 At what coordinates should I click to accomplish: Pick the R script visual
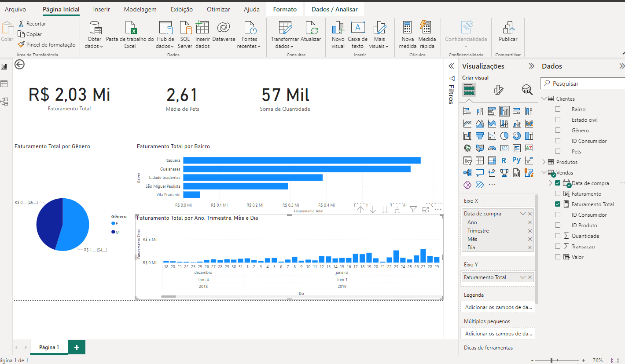(504, 160)
